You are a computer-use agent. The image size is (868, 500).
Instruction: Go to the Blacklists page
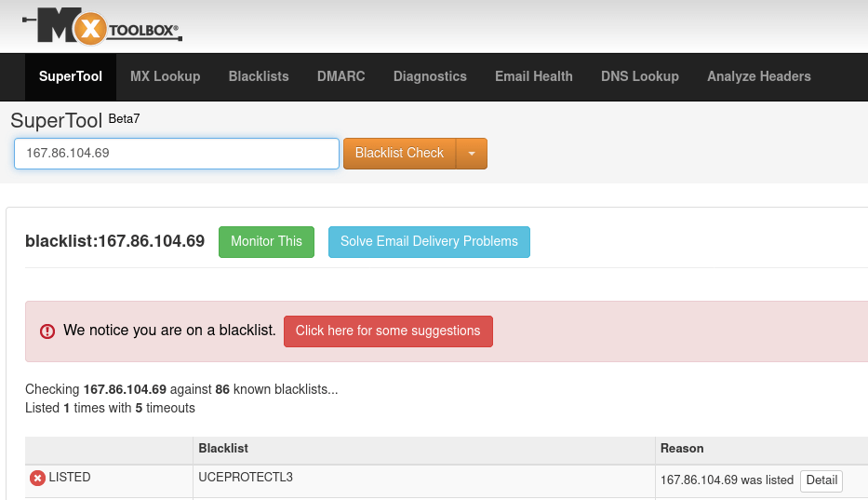point(259,76)
